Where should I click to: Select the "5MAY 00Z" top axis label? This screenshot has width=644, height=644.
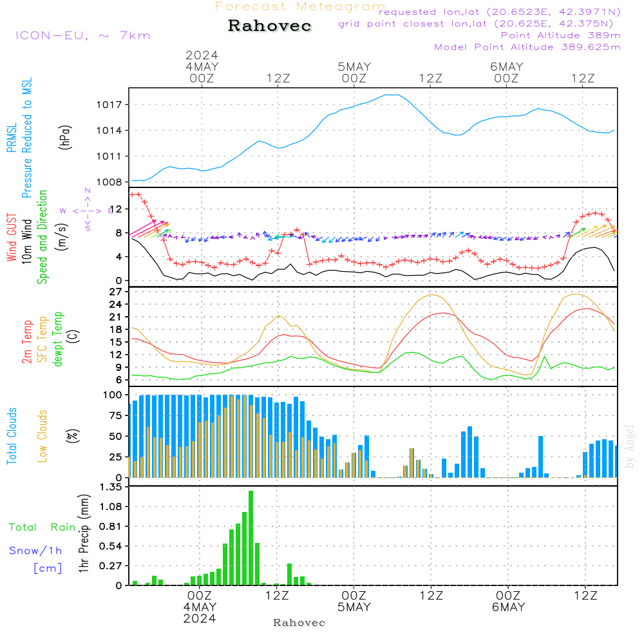click(354, 72)
